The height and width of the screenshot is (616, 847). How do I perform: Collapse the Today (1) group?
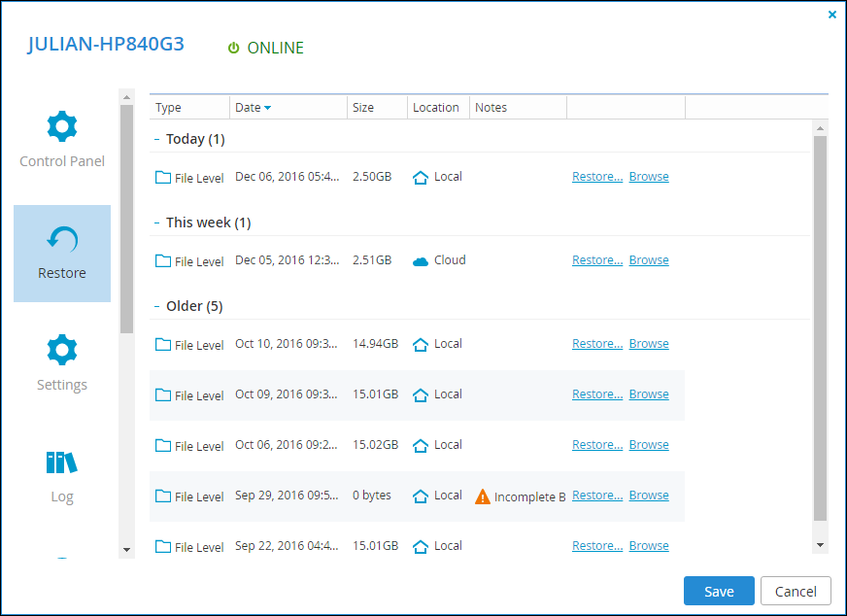(x=156, y=139)
